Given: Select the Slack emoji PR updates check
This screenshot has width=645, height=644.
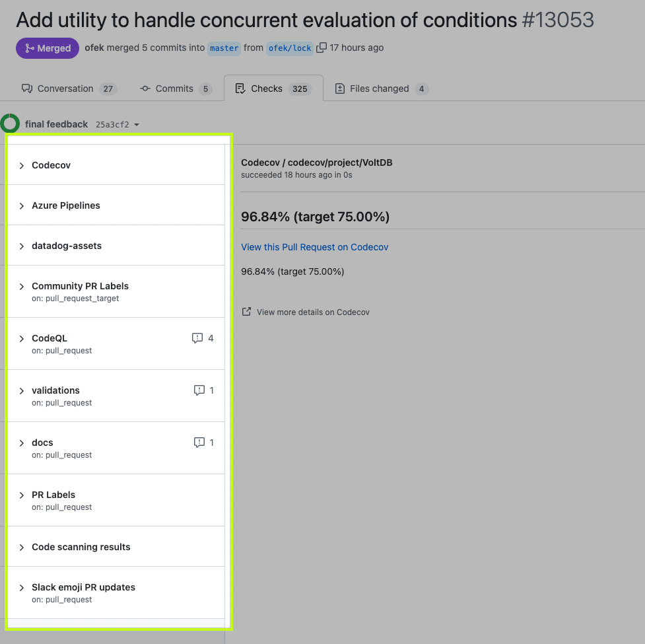Looking at the screenshot, I should [x=83, y=587].
